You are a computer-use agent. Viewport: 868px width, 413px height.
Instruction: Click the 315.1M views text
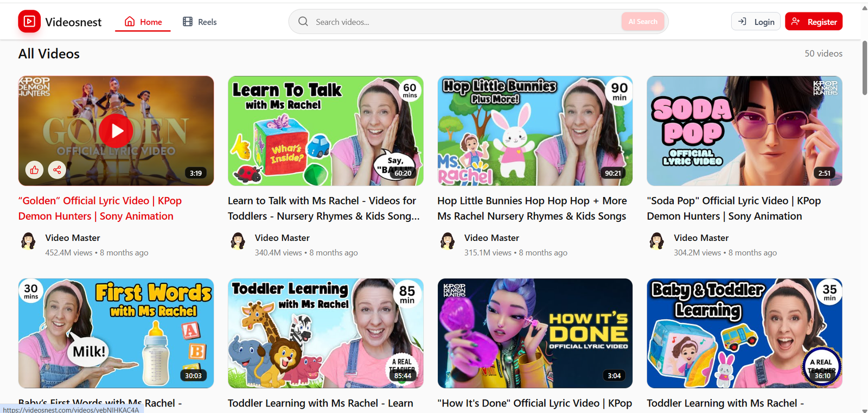point(488,252)
